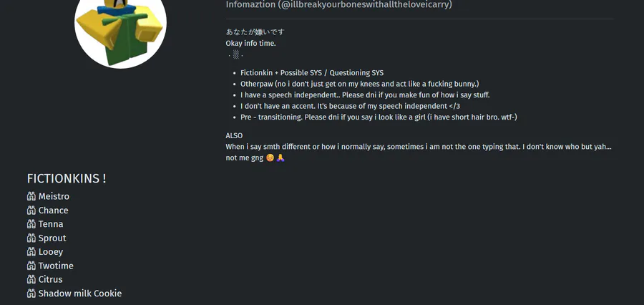
Task: Click the Meistro list entry
Action: click(x=54, y=196)
